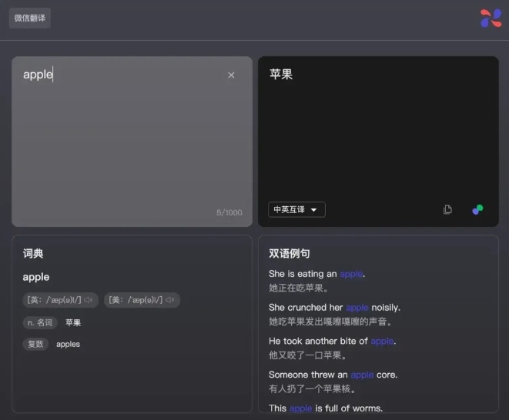509x420 pixels.
Task: Click the 苹果 translation output text
Action: click(281, 75)
